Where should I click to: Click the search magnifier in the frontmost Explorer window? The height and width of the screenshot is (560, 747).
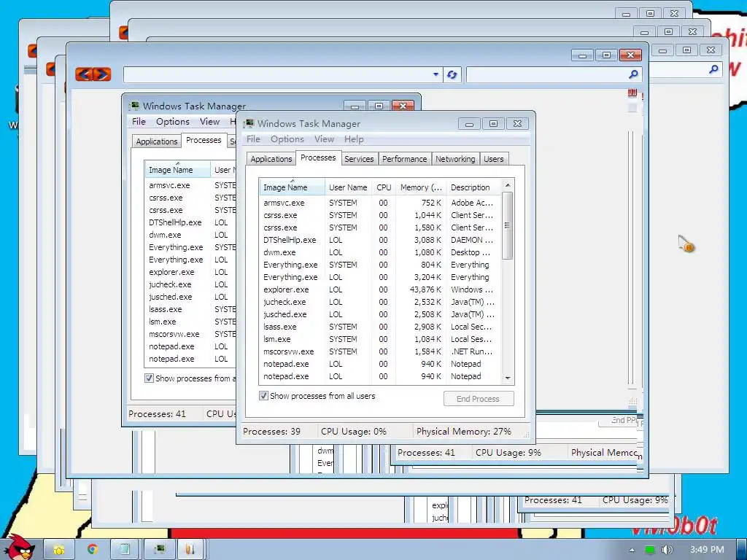[633, 74]
